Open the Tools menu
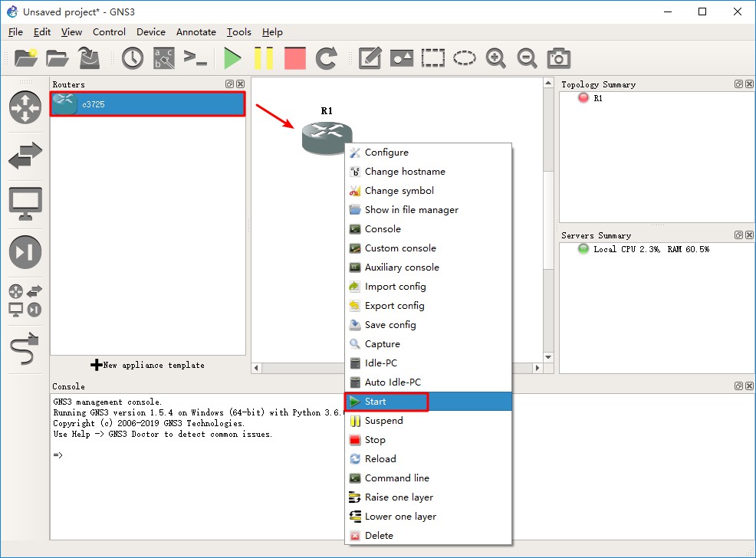 239,31
